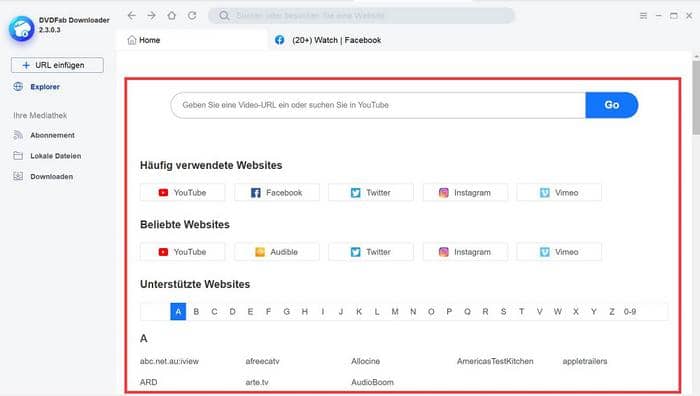Open the Allocine site link
This screenshot has height=396, width=700.
pyautogui.click(x=365, y=361)
